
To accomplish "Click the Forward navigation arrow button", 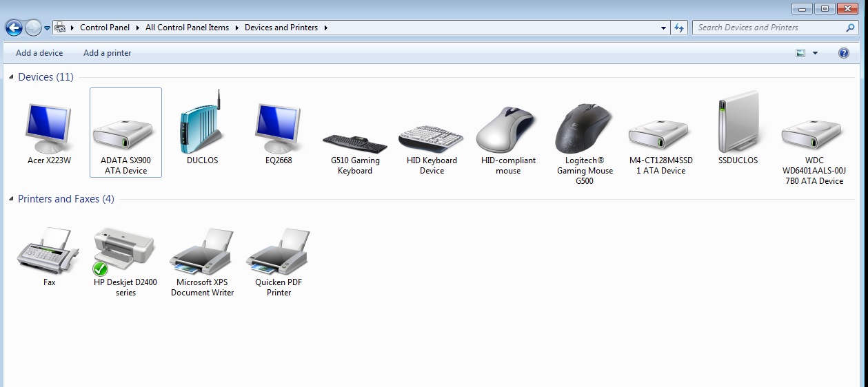I will pyautogui.click(x=33, y=28).
